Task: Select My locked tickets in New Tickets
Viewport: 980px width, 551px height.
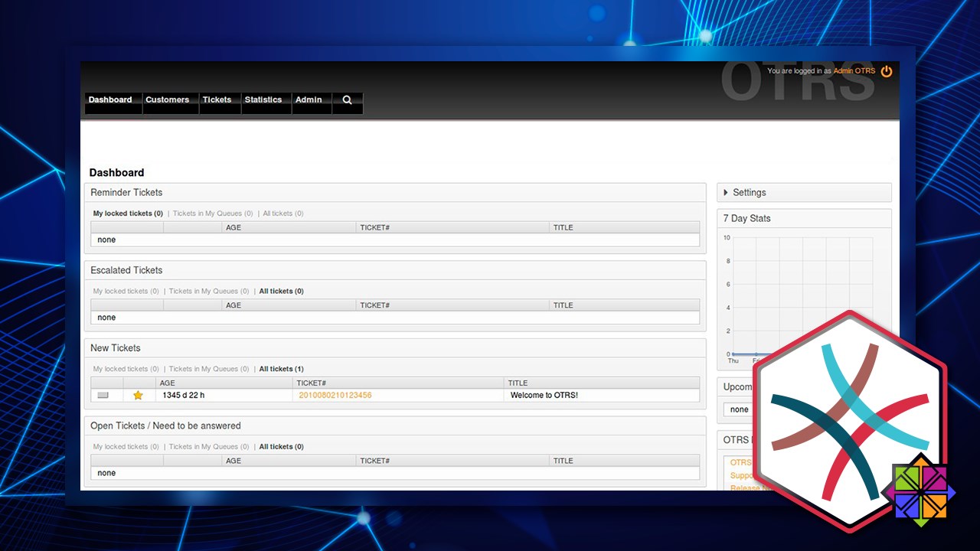Action: [x=126, y=370]
